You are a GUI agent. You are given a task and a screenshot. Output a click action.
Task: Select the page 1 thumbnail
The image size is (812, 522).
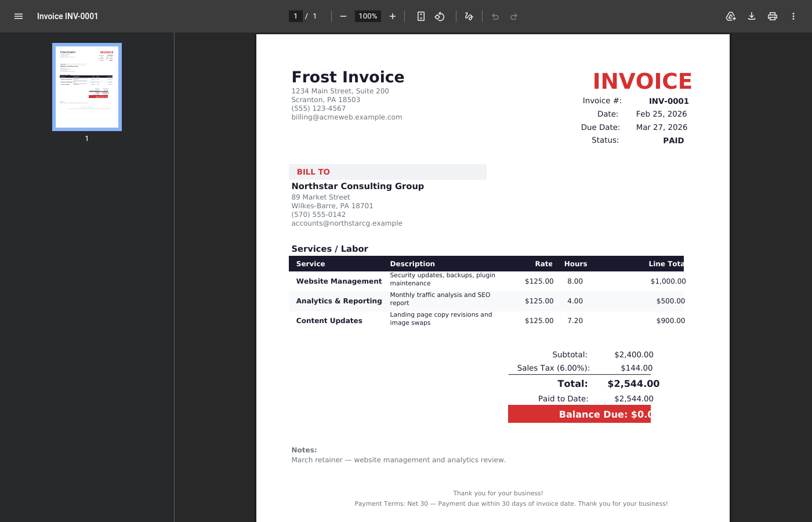coord(86,86)
